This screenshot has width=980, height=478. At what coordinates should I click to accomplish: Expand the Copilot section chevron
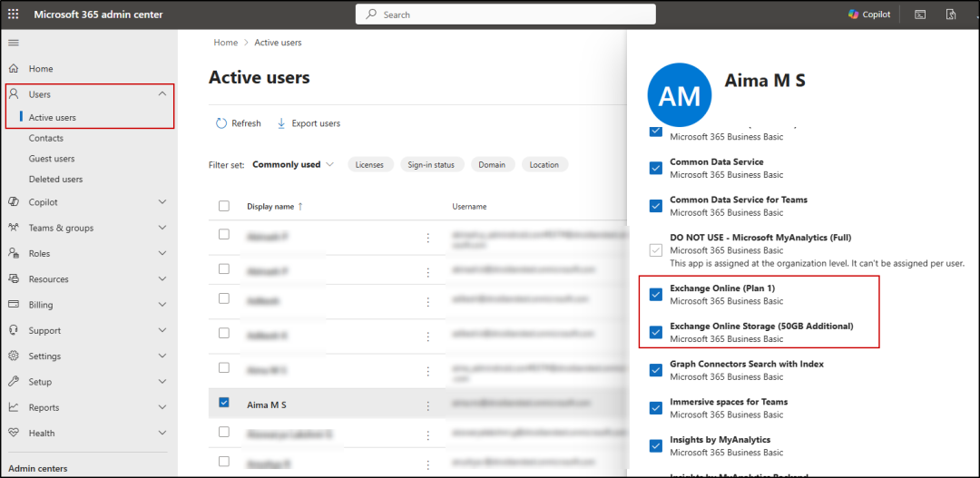(162, 202)
